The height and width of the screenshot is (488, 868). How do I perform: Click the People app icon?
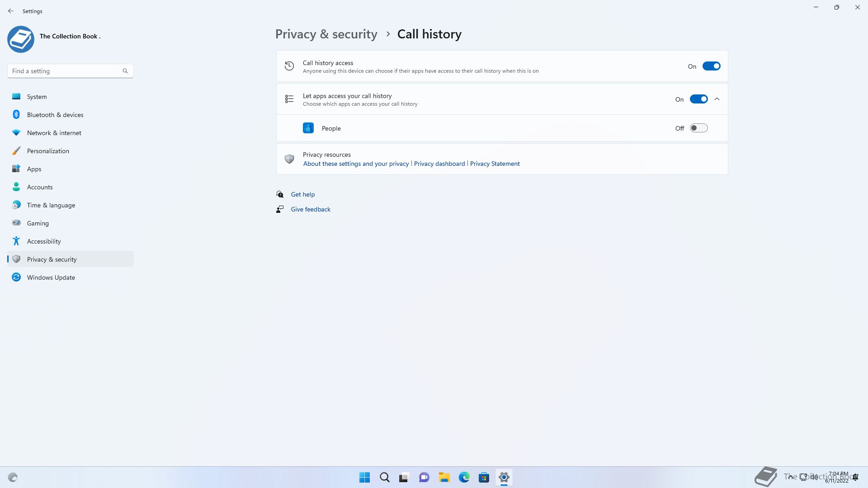308,128
